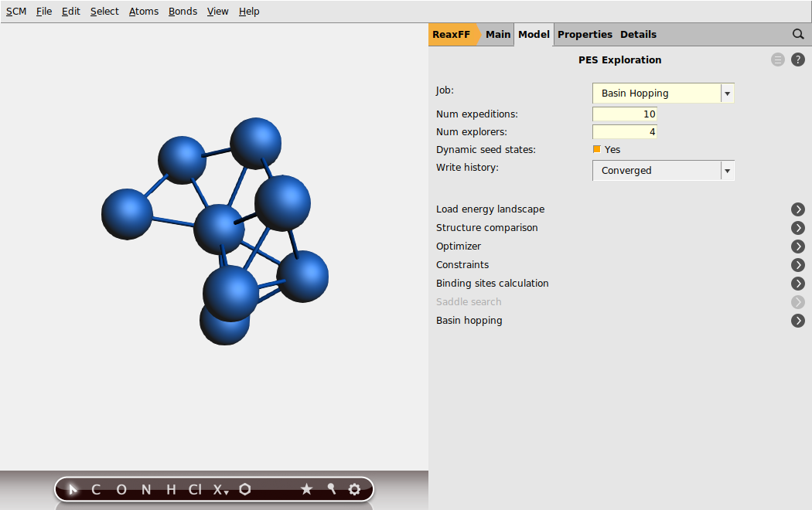Click the ReaxFF engine button
812x510 pixels.
(x=452, y=34)
